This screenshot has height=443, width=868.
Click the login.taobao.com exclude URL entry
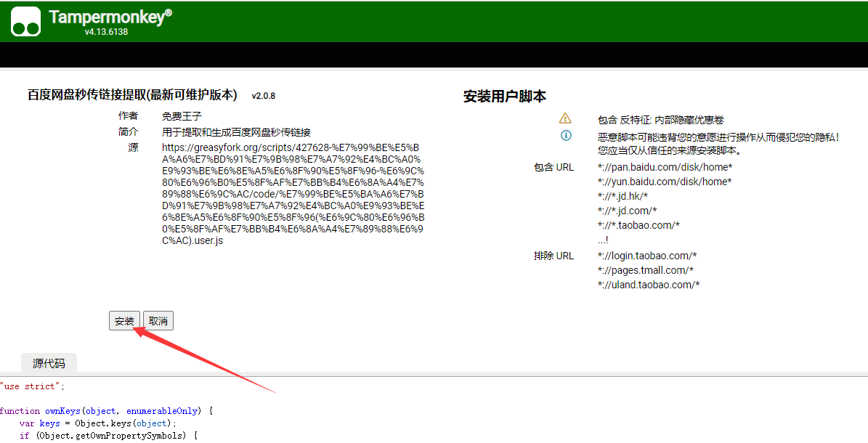click(646, 256)
